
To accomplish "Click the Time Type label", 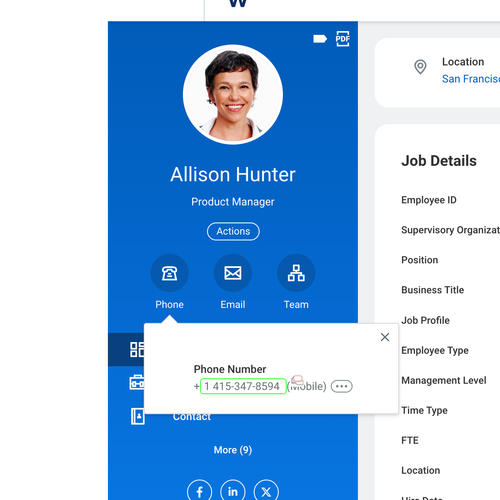I will click(x=424, y=410).
